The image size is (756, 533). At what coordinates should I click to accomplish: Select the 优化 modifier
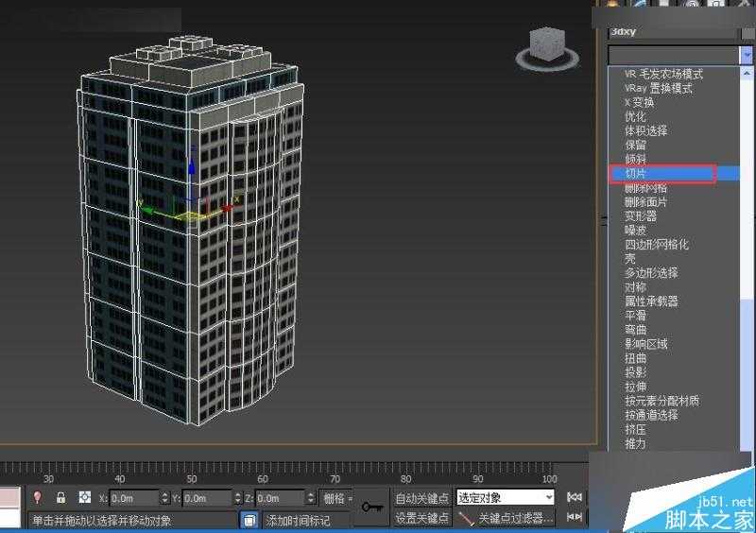635,116
